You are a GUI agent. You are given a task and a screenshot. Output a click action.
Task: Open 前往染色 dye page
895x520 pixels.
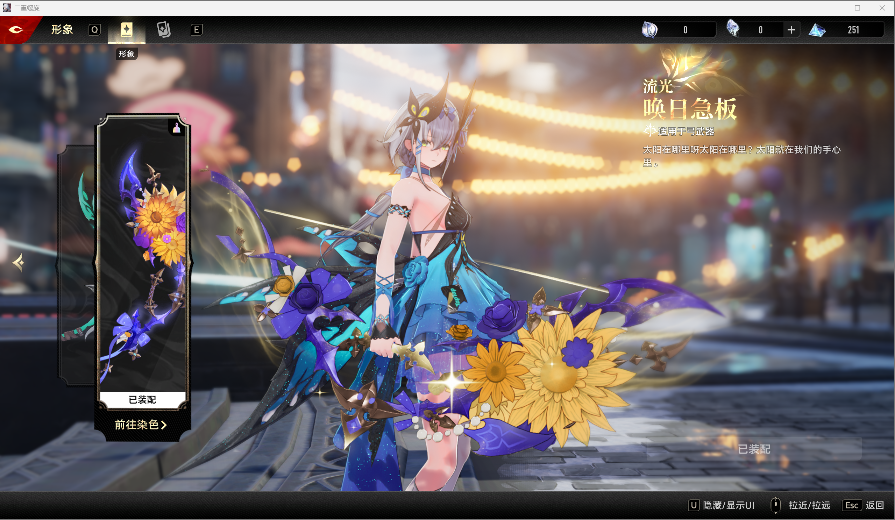141,425
